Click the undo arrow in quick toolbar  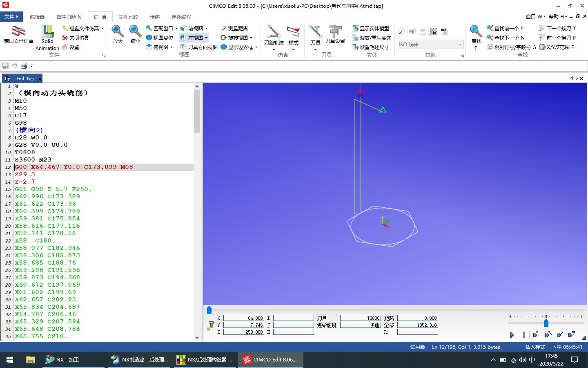(x=15, y=65)
